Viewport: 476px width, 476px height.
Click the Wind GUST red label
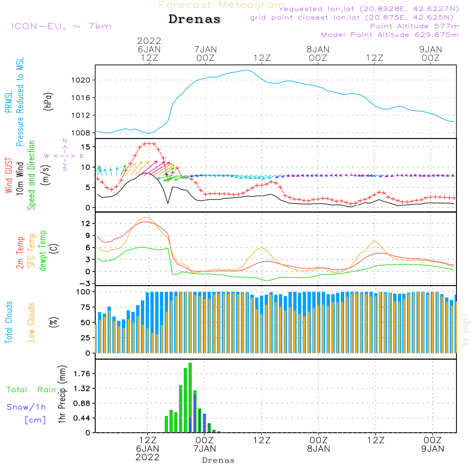tap(8, 175)
